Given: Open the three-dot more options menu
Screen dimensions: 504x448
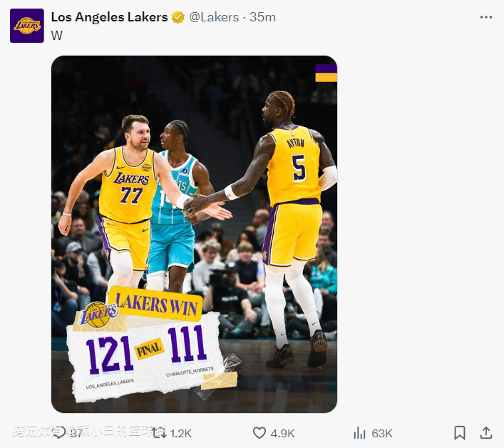Looking at the screenshot, I should coord(486,17).
